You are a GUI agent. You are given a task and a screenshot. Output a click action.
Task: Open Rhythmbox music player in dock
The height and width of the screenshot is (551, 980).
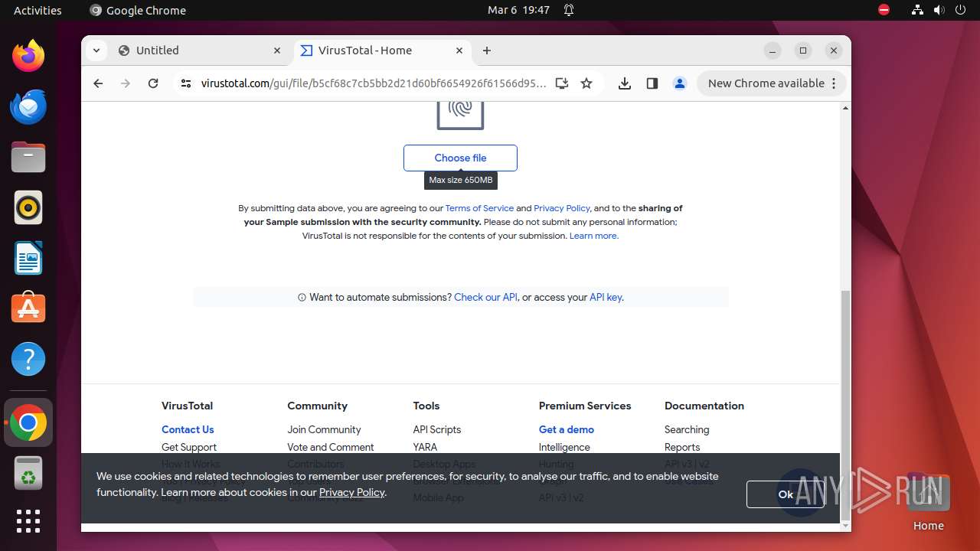(28, 207)
